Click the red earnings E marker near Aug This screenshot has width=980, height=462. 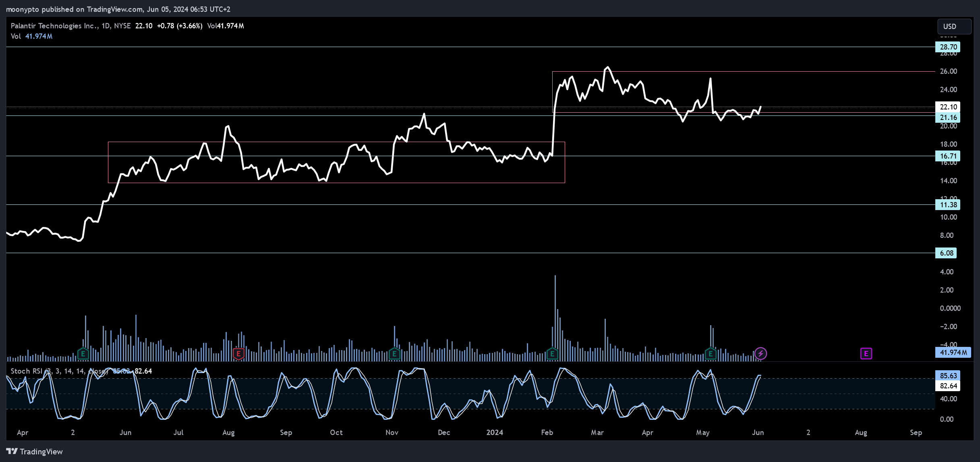(x=238, y=354)
